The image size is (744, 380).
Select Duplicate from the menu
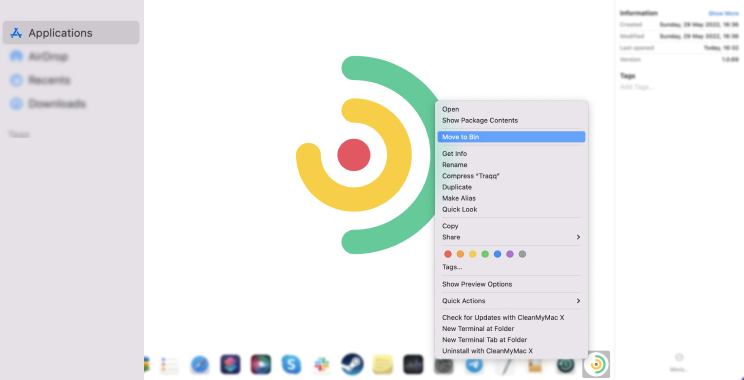[x=511, y=187]
